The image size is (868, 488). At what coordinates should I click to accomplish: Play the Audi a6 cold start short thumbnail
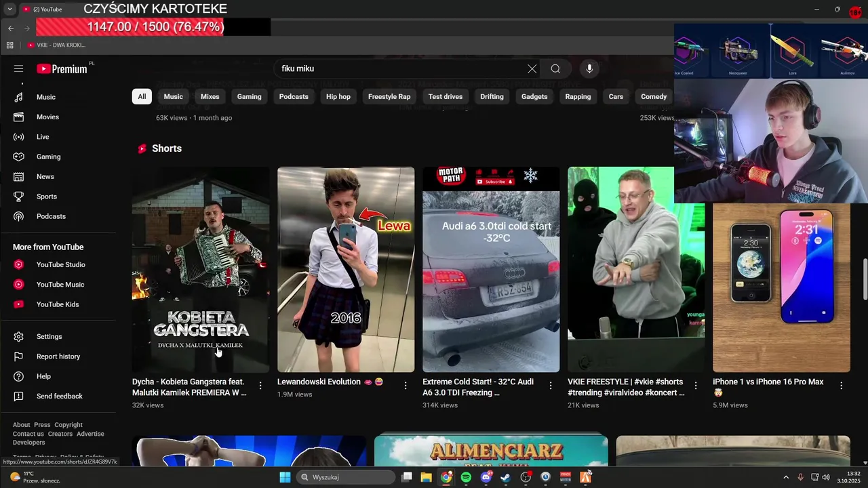[x=491, y=270]
